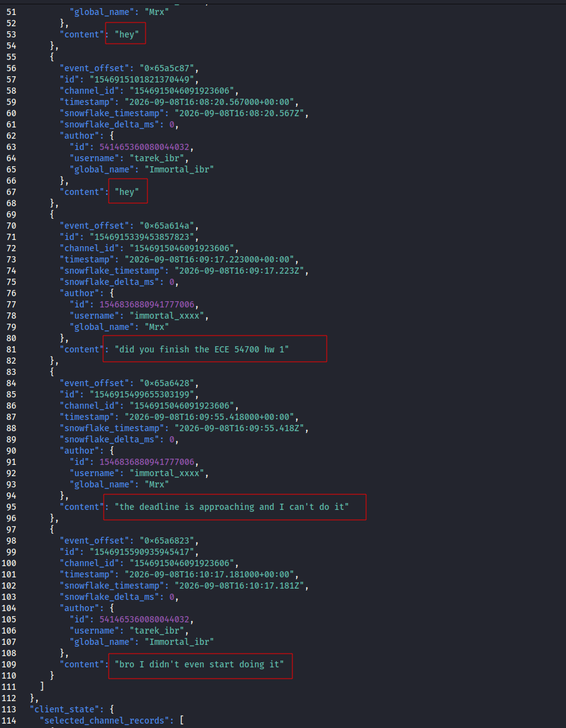
Task: Click the event_offset value "0x65a6428"
Action: 167,383
